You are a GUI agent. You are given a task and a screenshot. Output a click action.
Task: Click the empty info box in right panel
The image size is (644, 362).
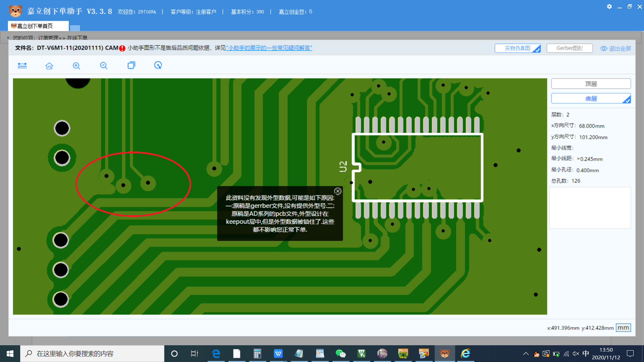(590, 208)
